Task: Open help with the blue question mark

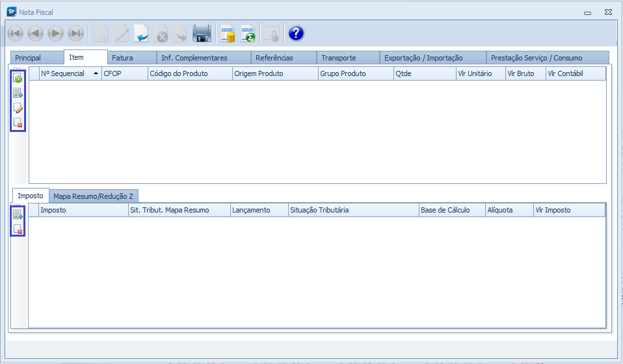Action: (x=296, y=33)
